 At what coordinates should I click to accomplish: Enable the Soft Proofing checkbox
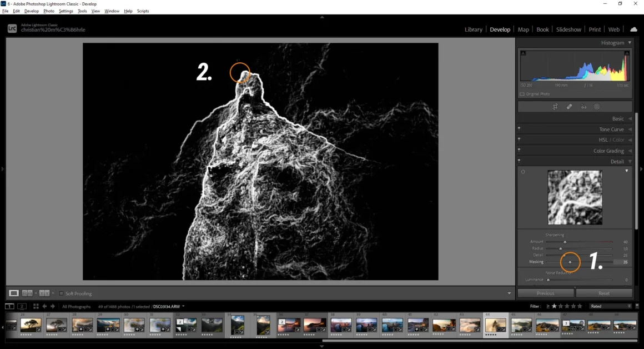62,293
